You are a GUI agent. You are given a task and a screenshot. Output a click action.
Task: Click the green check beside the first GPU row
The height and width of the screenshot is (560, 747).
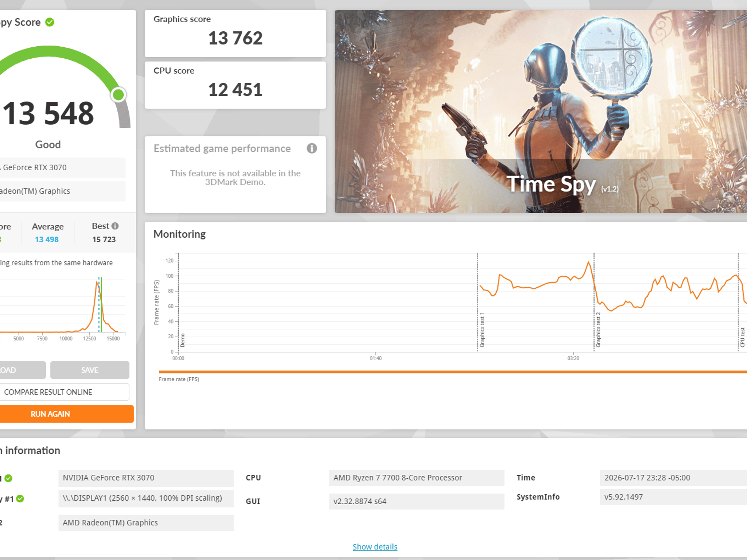pos(8,478)
